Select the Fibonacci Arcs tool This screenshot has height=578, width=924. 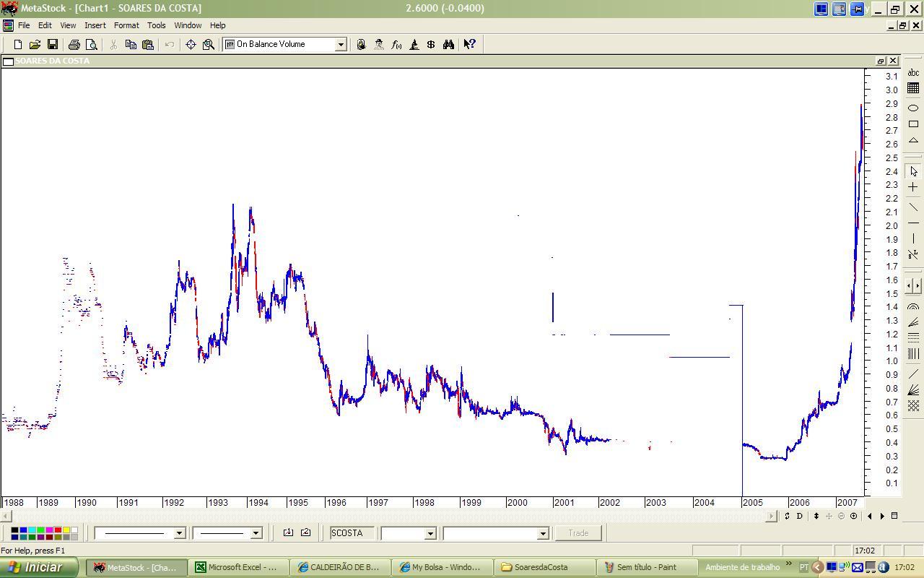pos(913,306)
